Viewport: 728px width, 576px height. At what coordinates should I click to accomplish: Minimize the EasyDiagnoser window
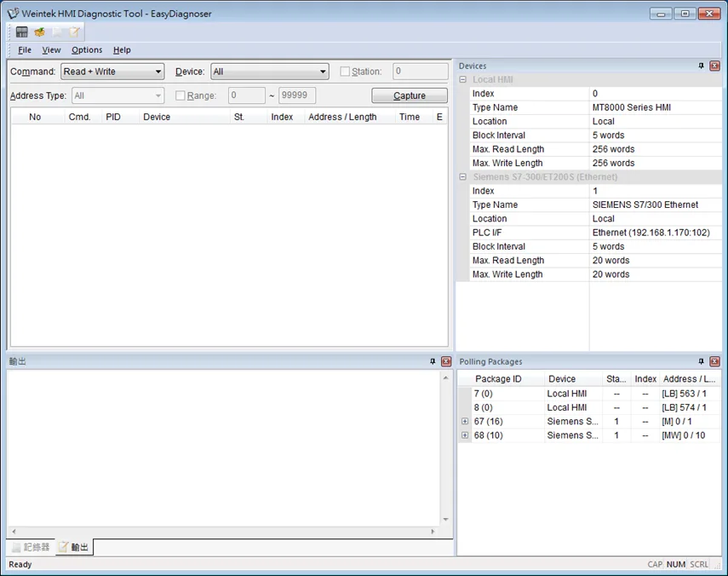[661, 14]
